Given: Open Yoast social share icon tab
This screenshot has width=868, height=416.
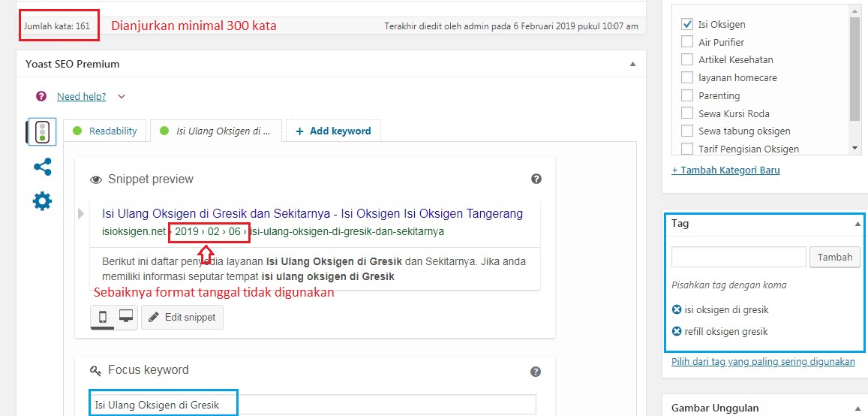Looking at the screenshot, I should point(42,167).
